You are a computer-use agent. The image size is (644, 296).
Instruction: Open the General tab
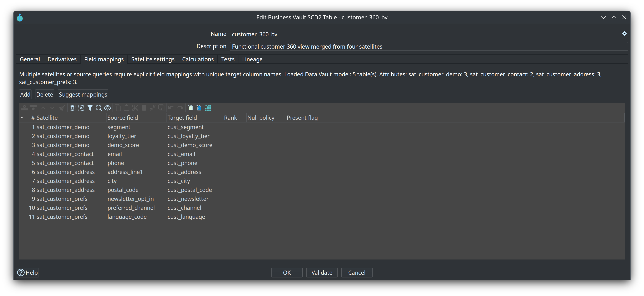[x=30, y=59]
